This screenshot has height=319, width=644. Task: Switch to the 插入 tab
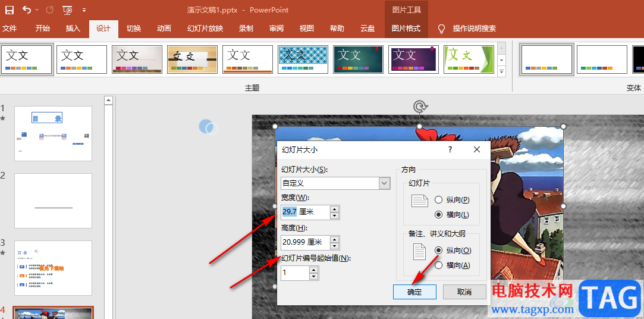pos(73,29)
